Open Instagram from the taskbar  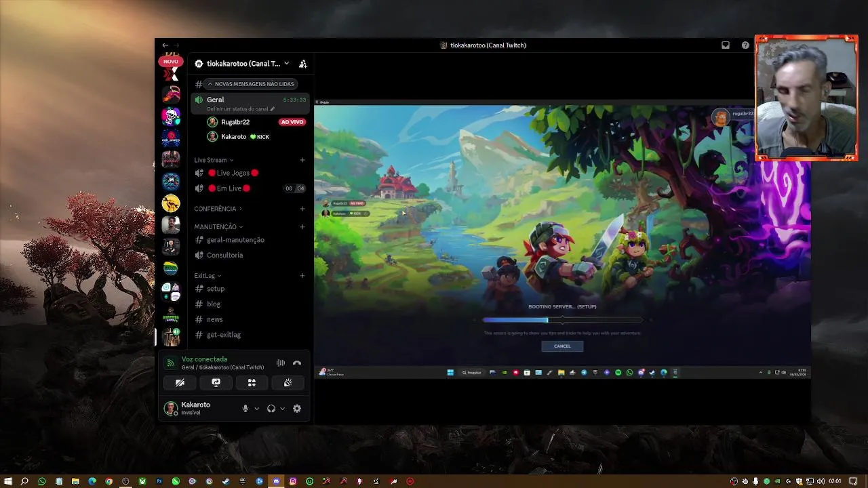point(293,481)
